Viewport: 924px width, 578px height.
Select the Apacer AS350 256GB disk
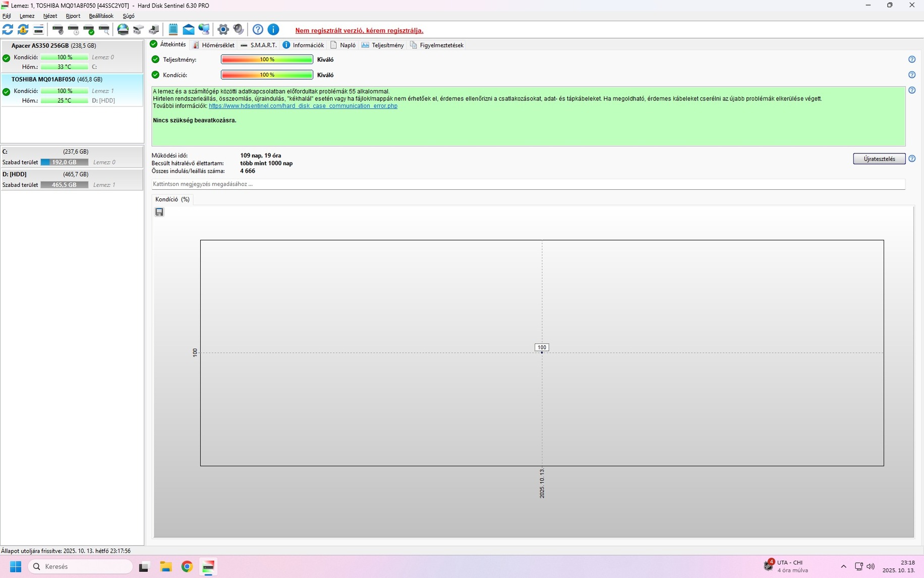pyautogui.click(x=72, y=56)
